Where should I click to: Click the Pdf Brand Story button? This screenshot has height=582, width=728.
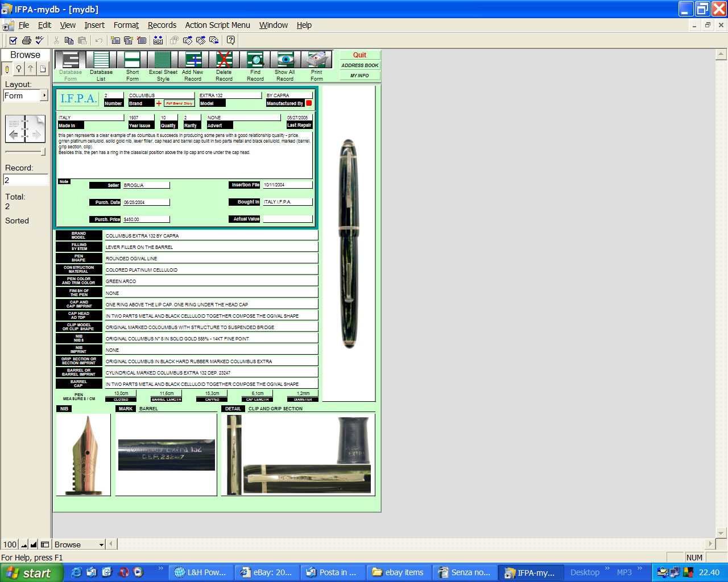[x=179, y=103]
